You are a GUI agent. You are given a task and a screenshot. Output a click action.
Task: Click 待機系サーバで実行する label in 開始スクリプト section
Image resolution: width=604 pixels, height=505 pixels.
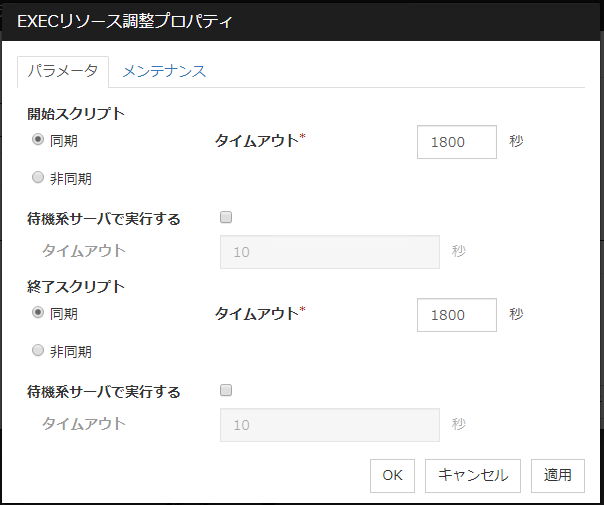click(104, 219)
